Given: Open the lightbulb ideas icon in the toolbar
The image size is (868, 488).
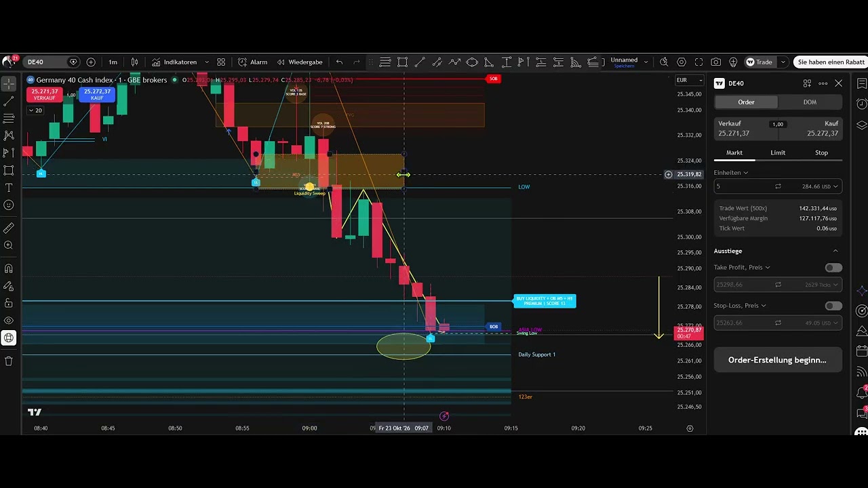Looking at the screenshot, I should [733, 62].
